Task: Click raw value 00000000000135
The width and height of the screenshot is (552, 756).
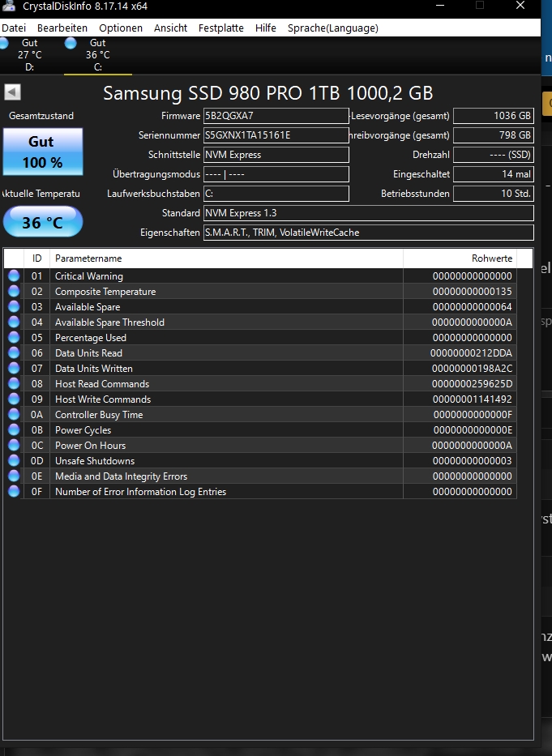Action: [x=472, y=292]
